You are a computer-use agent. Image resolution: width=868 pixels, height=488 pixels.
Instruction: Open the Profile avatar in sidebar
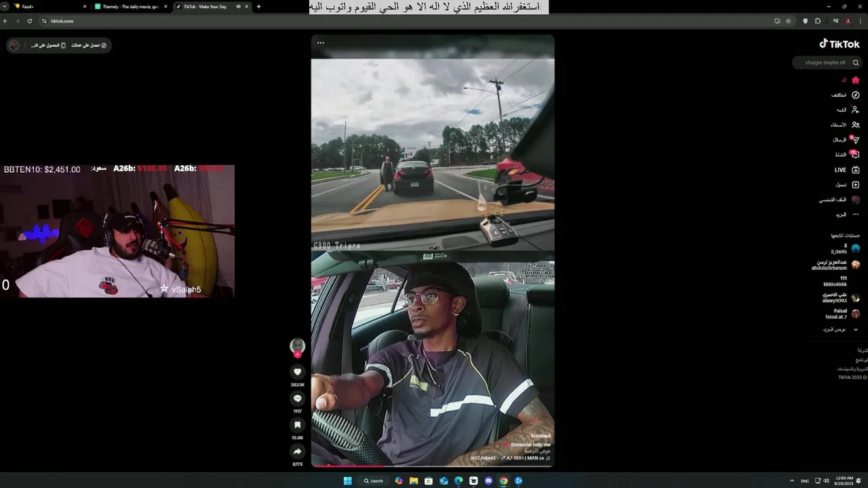click(x=856, y=200)
